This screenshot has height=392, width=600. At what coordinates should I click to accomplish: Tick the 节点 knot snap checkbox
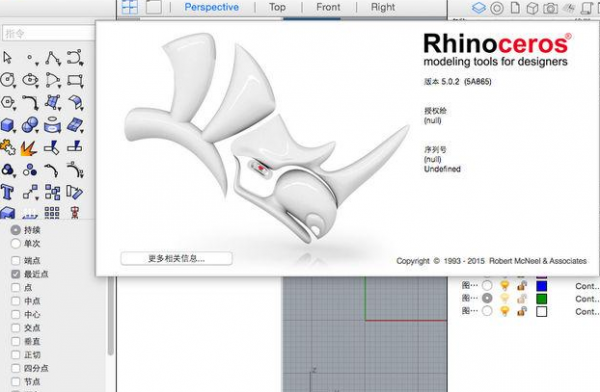tap(16, 382)
